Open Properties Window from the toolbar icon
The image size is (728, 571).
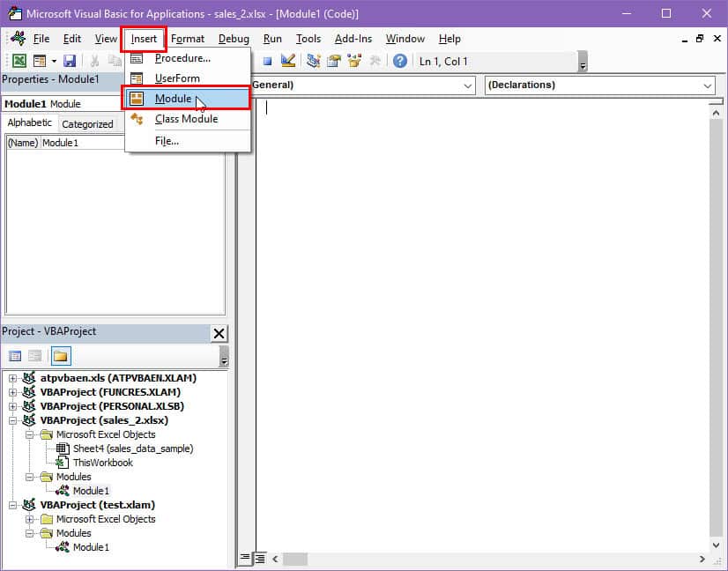334,61
